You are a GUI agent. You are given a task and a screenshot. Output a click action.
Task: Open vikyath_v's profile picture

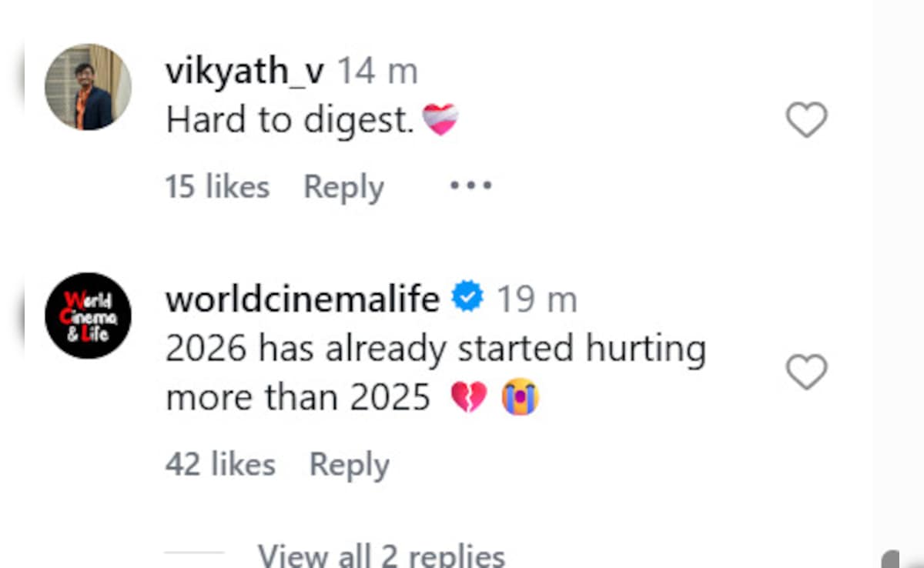pyautogui.click(x=88, y=87)
